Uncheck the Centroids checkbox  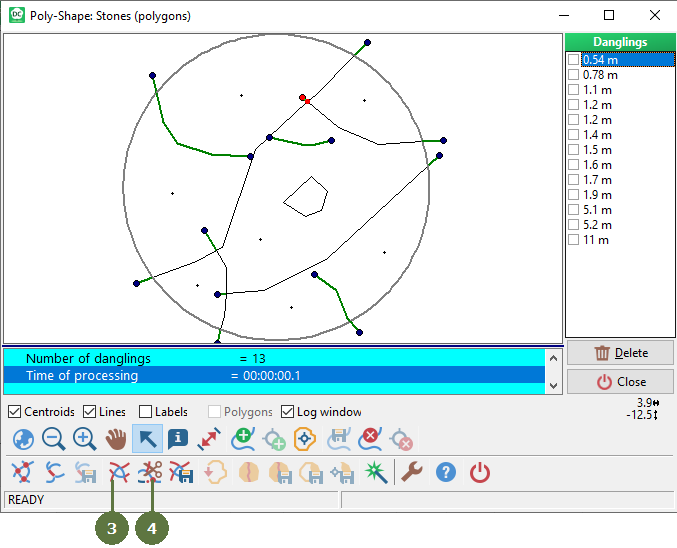point(15,412)
